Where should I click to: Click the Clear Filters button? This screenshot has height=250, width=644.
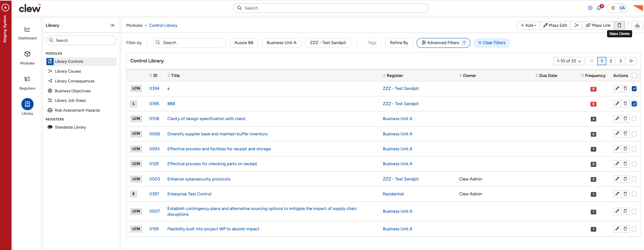(x=492, y=43)
